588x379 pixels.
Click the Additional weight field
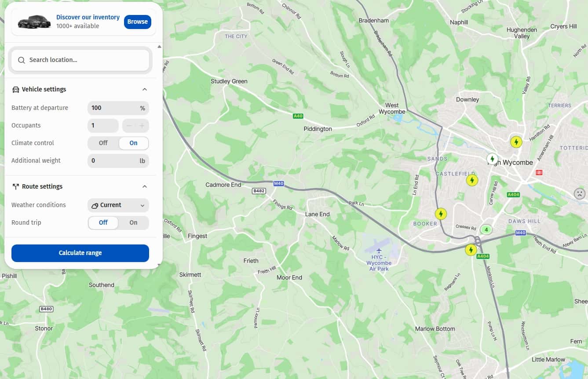(x=118, y=161)
